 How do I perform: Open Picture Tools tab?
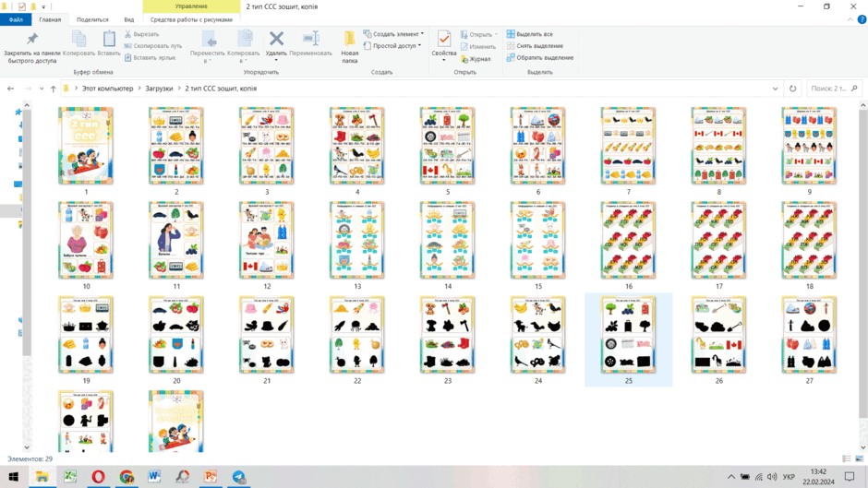click(x=191, y=19)
